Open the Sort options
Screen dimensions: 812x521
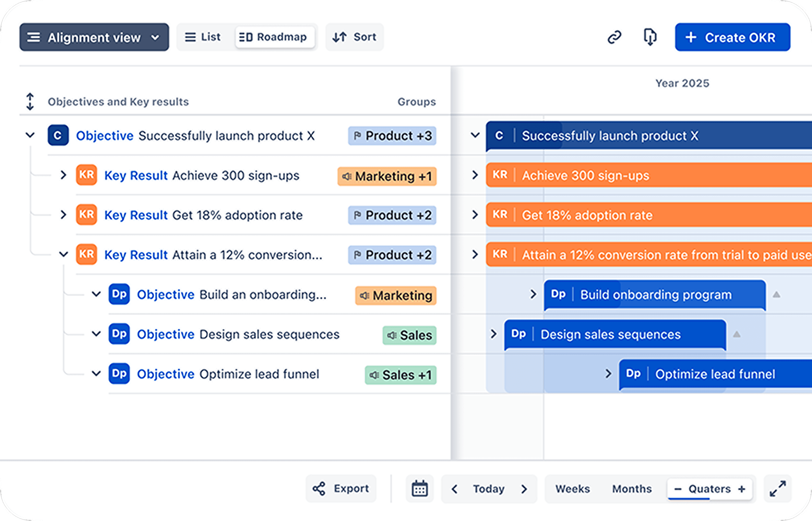coord(355,37)
